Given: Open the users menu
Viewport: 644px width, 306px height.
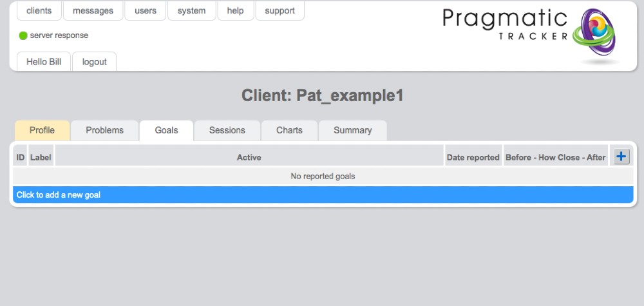Looking at the screenshot, I should click(x=146, y=11).
